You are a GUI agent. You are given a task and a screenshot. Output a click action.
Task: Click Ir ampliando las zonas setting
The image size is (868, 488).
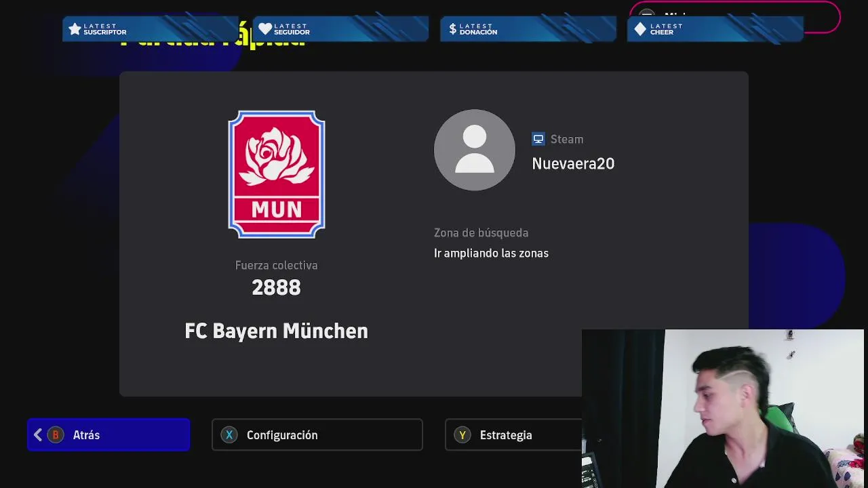491,253
